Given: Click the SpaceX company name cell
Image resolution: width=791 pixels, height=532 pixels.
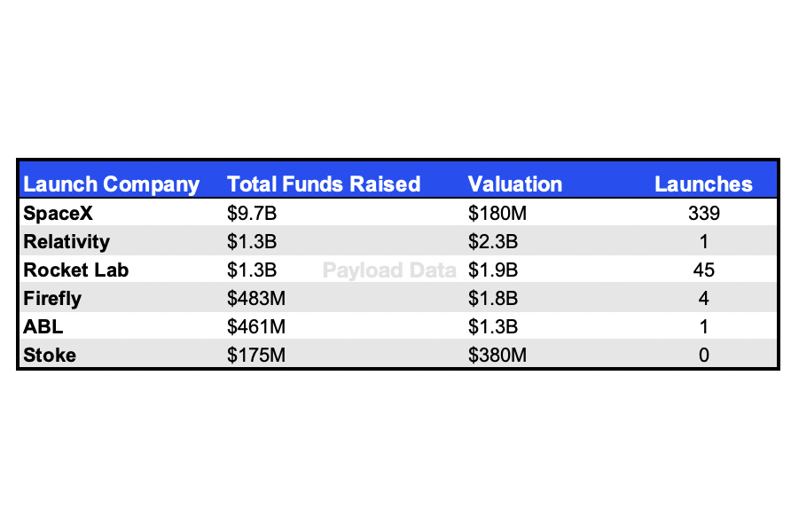Looking at the screenshot, I should [x=59, y=214].
